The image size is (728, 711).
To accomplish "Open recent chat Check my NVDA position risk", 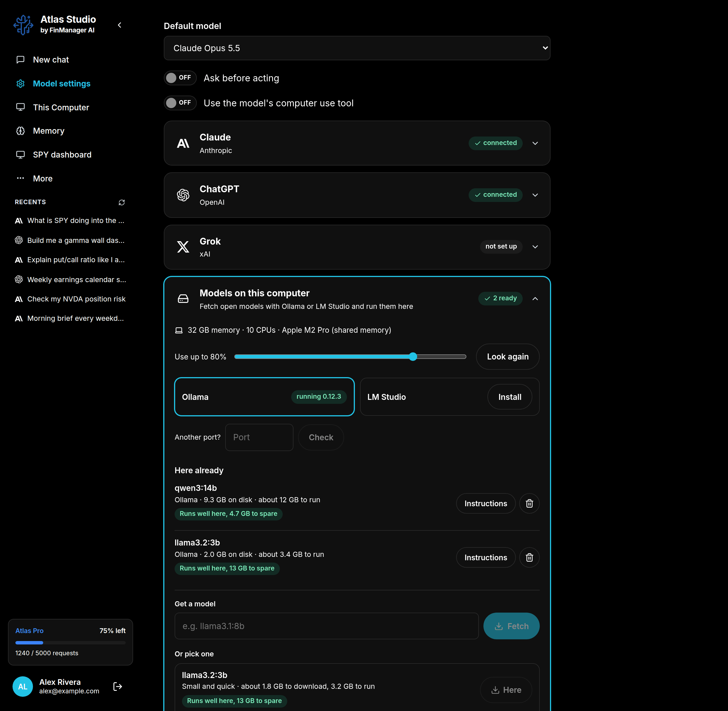I will [70, 299].
